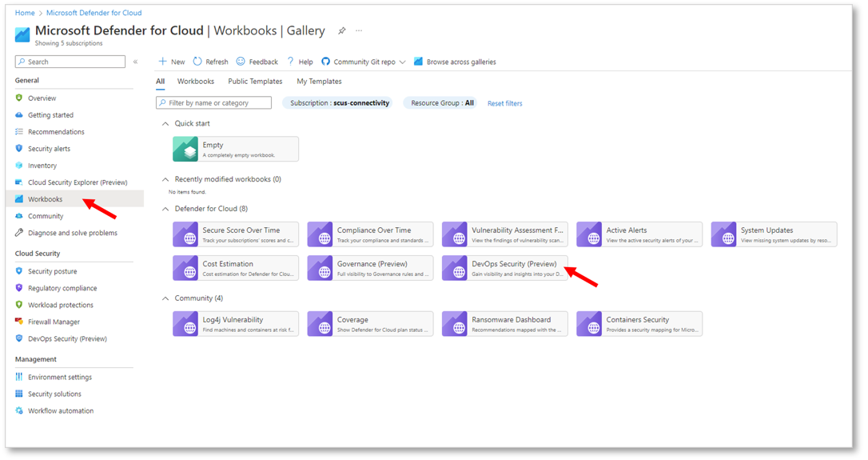This screenshot has width=868, height=460.
Task: Pin the Workbooks Gallery page
Action: [x=342, y=31]
